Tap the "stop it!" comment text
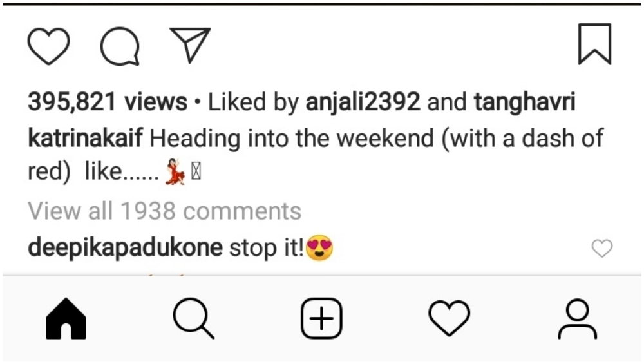 click(x=266, y=248)
